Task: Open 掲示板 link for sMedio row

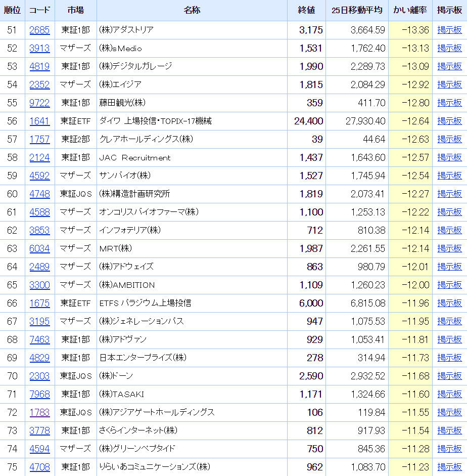Action: click(449, 48)
